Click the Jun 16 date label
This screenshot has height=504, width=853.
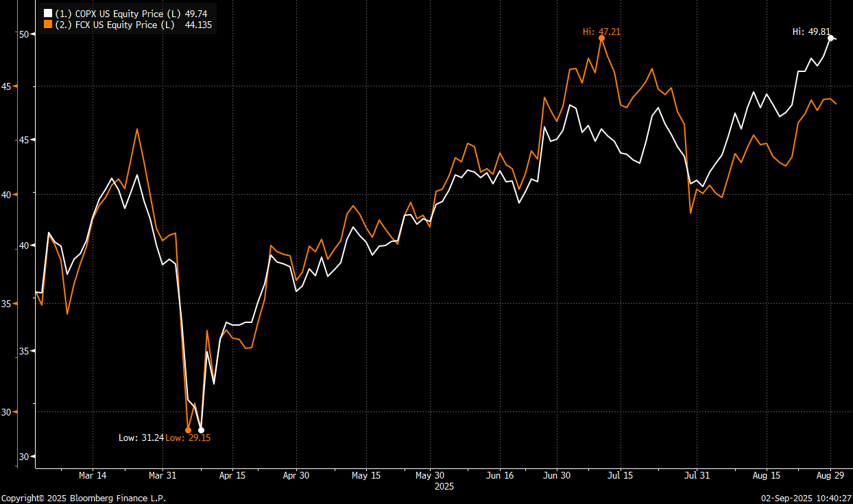500,475
